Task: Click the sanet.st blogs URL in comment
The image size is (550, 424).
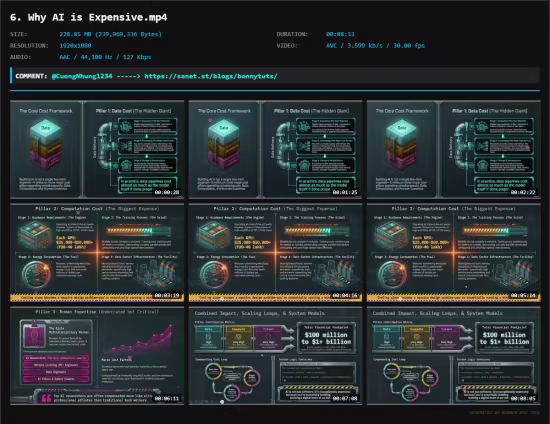Action: pyautogui.click(x=211, y=76)
